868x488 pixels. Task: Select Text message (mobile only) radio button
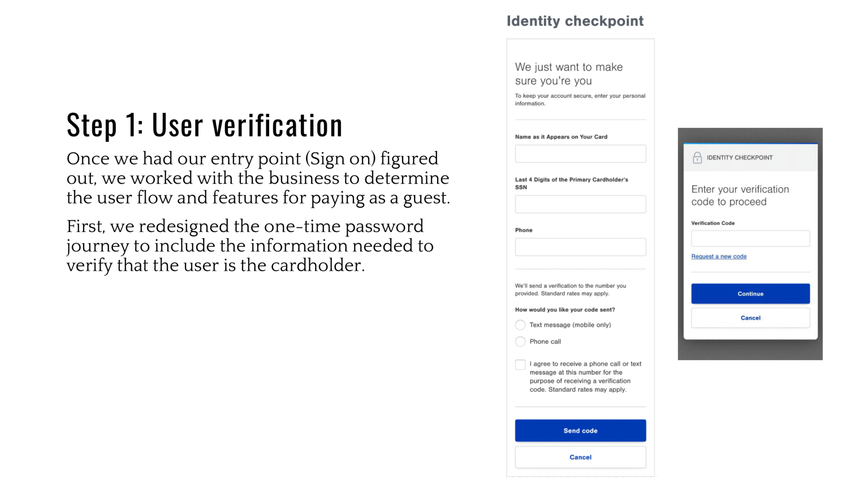tap(520, 325)
